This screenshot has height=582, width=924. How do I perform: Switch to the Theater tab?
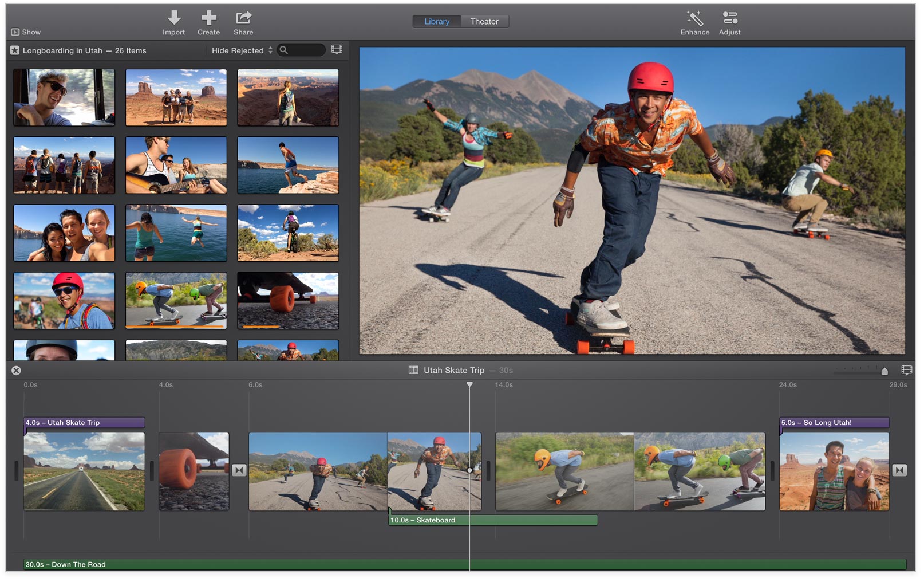484,21
